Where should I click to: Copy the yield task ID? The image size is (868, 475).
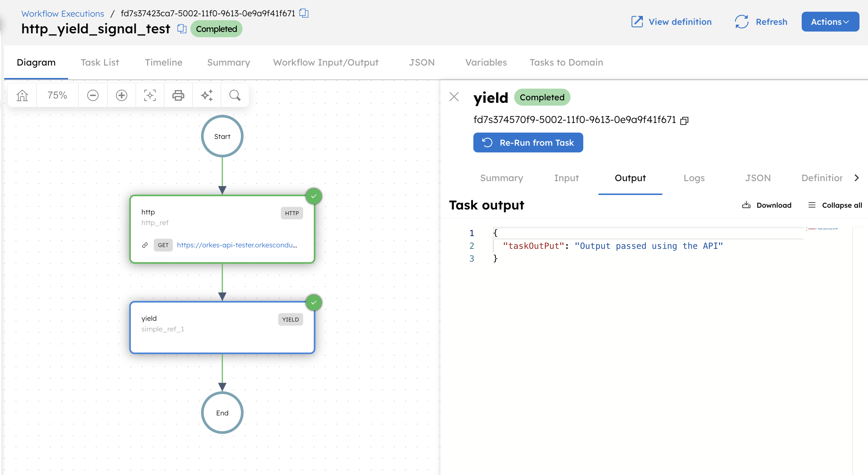(x=684, y=121)
